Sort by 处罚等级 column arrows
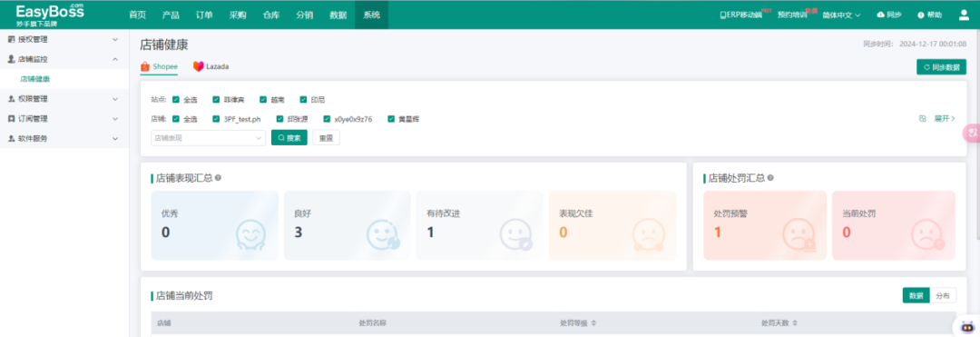The image size is (980, 337). 593,323
